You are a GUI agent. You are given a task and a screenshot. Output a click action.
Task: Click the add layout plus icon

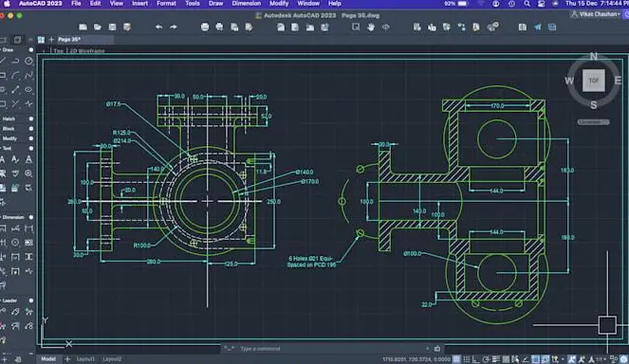pyautogui.click(x=67, y=359)
